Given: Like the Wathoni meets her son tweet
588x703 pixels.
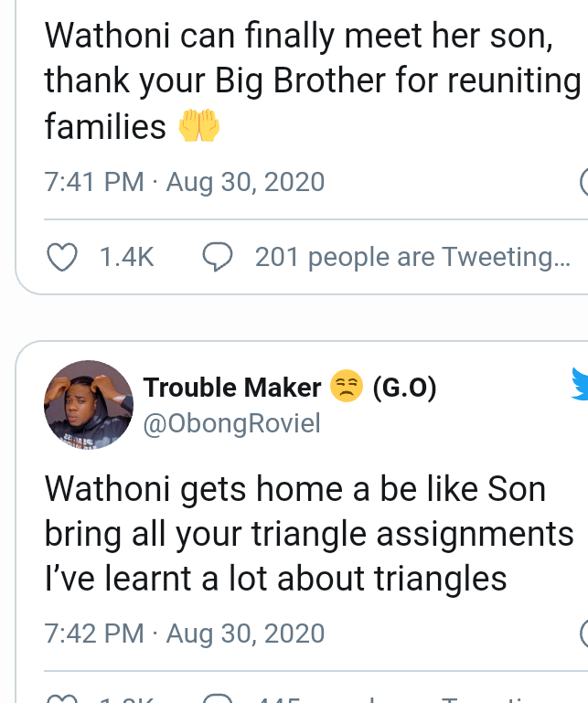Looking at the screenshot, I should [x=61, y=259].
